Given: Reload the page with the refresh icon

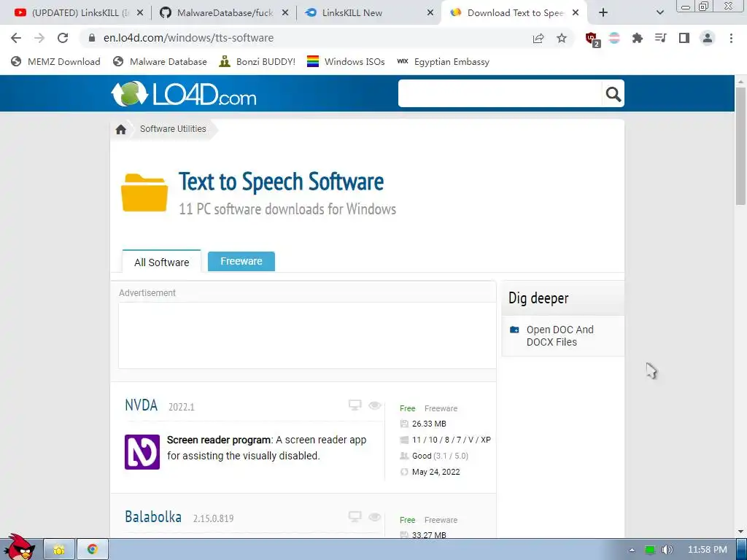Looking at the screenshot, I should (x=63, y=38).
